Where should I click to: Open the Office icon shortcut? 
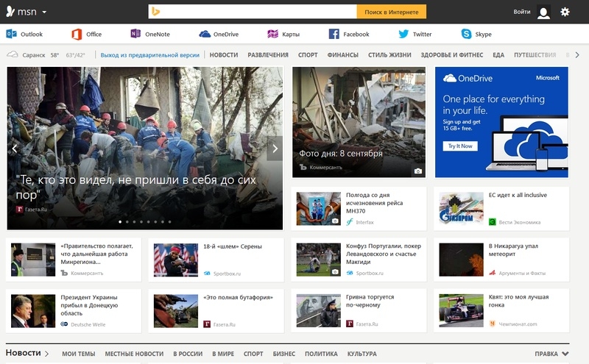tap(76, 34)
